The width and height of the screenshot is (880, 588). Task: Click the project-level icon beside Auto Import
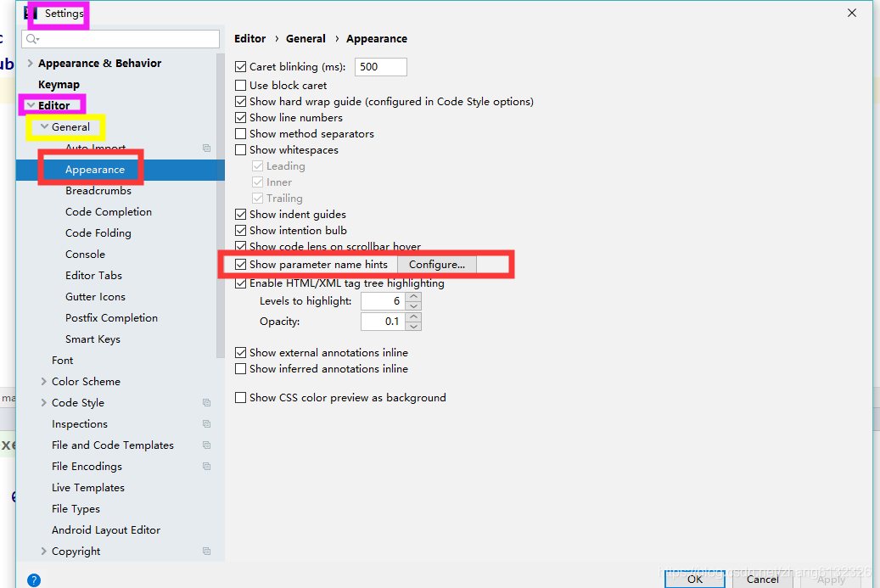click(x=206, y=148)
